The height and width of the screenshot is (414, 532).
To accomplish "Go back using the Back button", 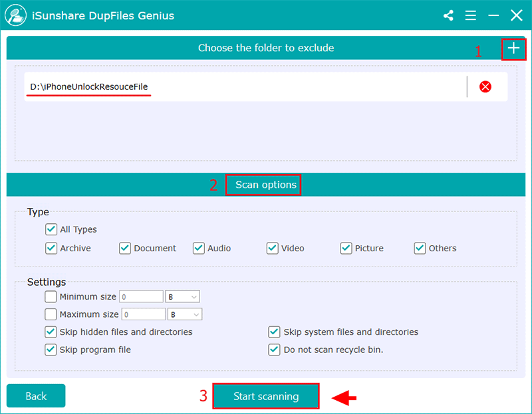I will (35, 395).
